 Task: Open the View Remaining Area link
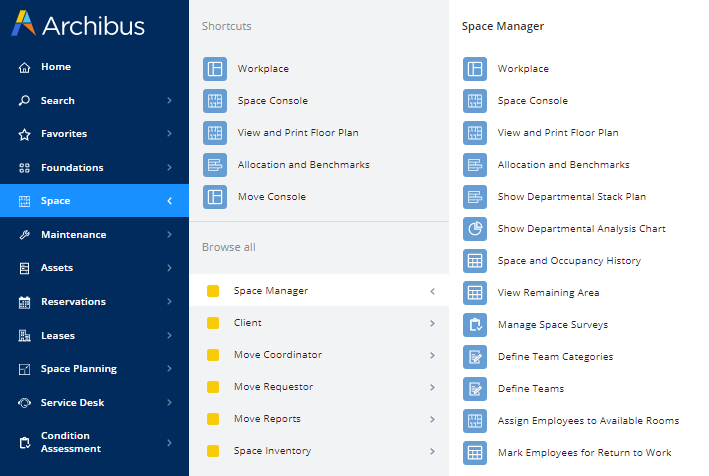(x=548, y=293)
